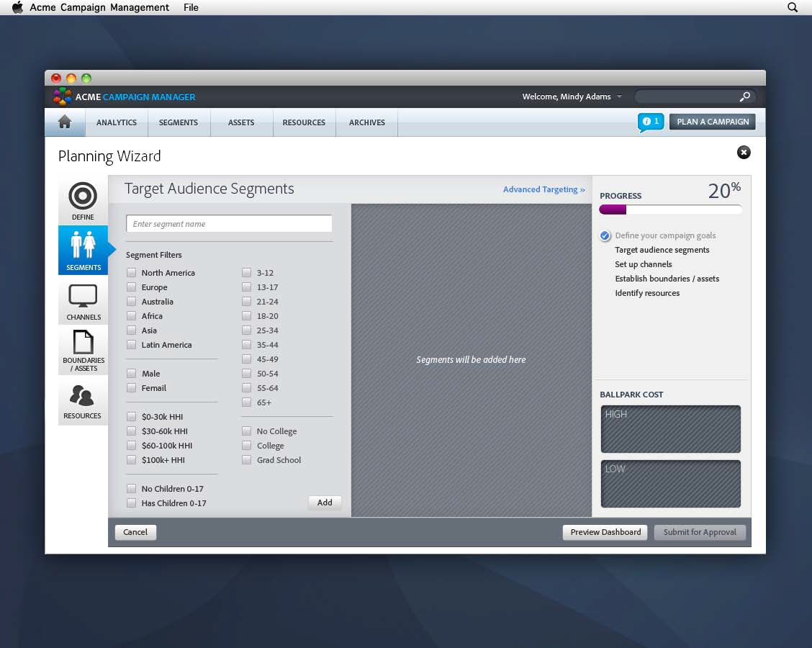Check the North America filter

(x=132, y=272)
